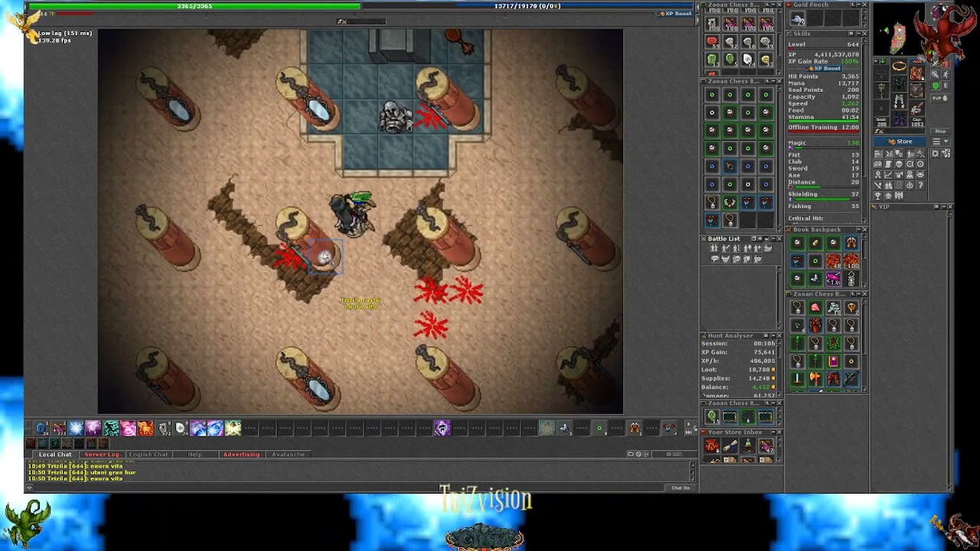Image resolution: width=980 pixels, height=551 pixels.
Task: Toggle expert mode E button
Action: click(946, 86)
